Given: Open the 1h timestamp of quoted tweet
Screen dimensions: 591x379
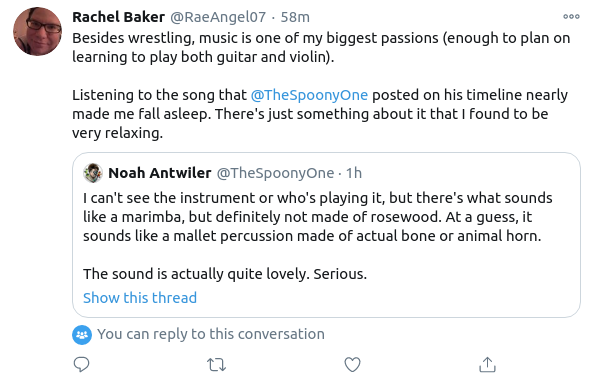Looking at the screenshot, I should pyautogui.click(x=354, y=173).
